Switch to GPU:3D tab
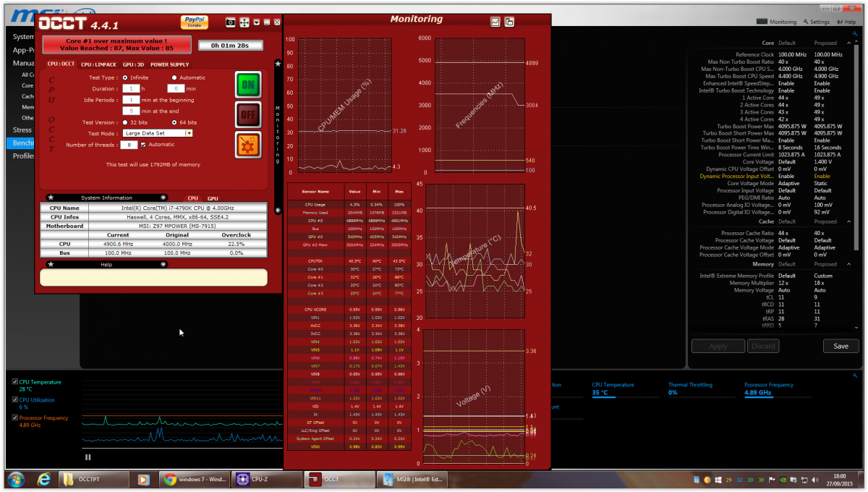The width and height of the screenshot is (868, 492). point(133,64)
